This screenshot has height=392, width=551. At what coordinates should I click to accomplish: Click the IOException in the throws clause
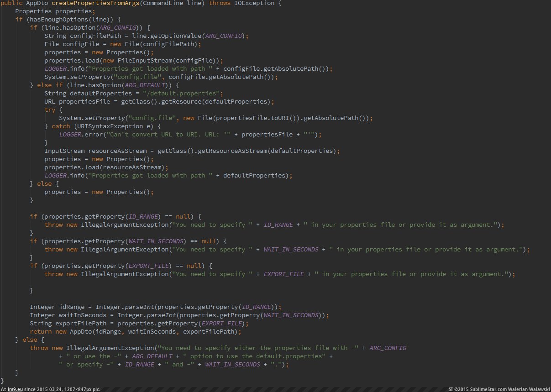coord(255,3)
